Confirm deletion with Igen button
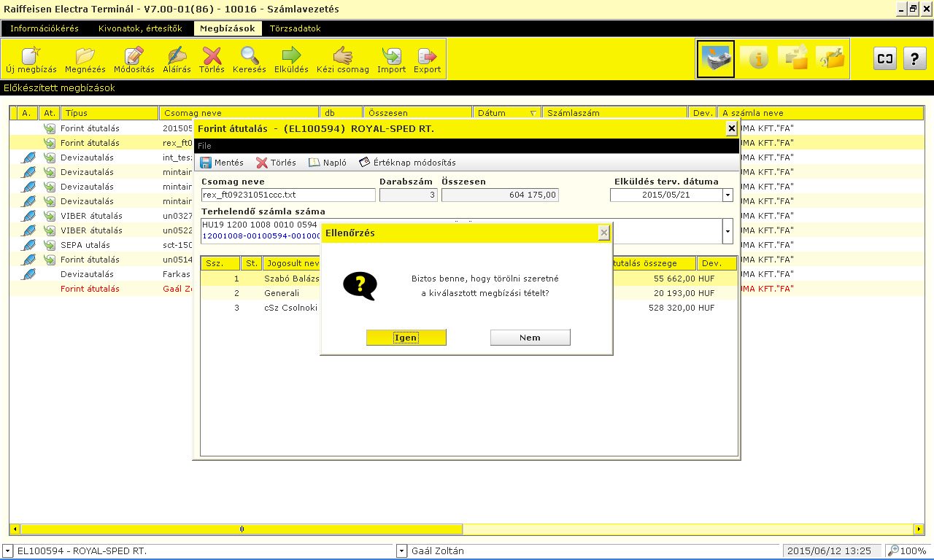 tap(406, 338)
